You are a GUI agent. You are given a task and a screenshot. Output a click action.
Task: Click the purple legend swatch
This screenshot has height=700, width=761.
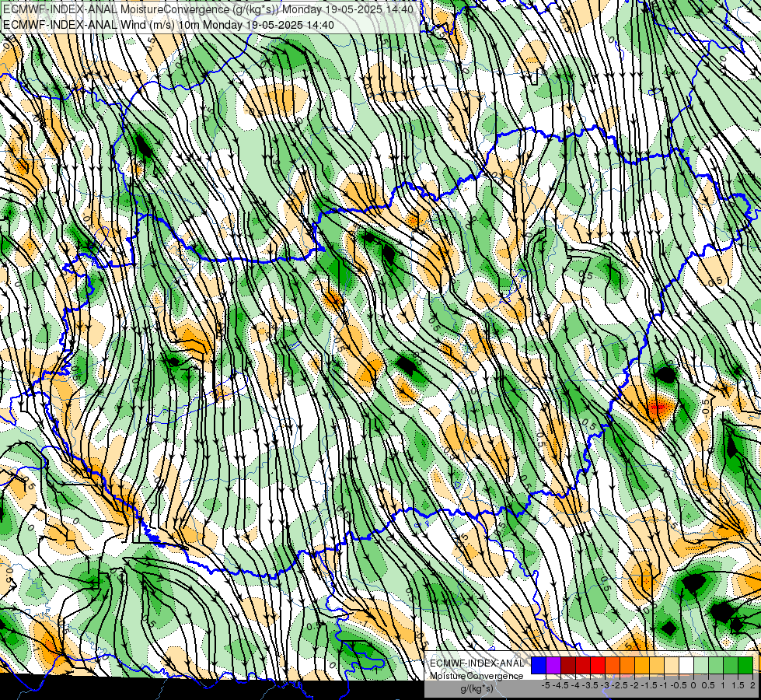point(553,666)
